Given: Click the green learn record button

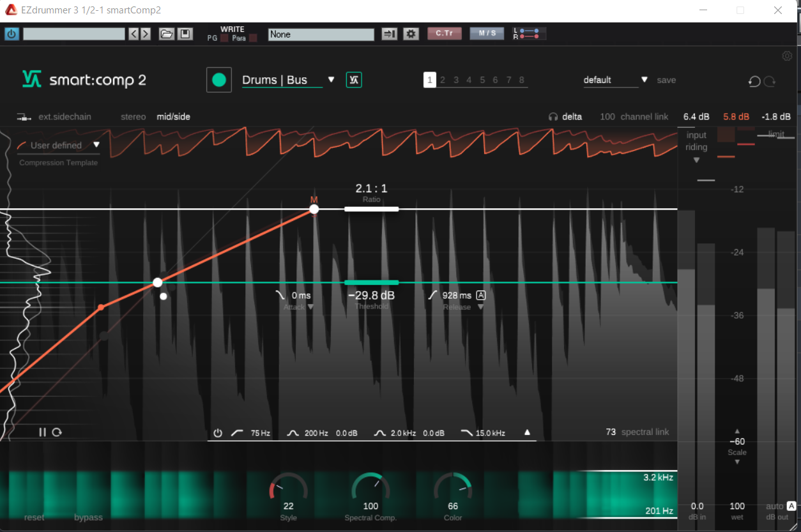Looking at the screenshot, I should (x=218, y=80).
